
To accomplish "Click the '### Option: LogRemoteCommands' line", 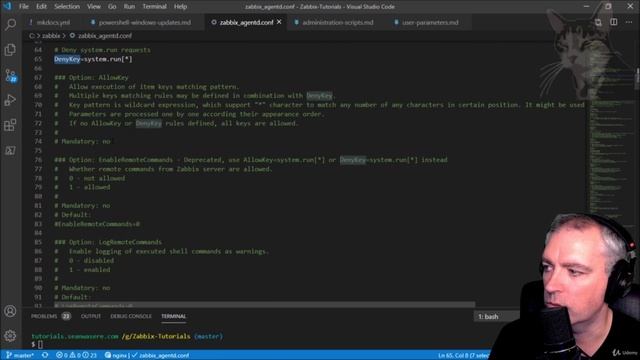I will tap(108, 242).
